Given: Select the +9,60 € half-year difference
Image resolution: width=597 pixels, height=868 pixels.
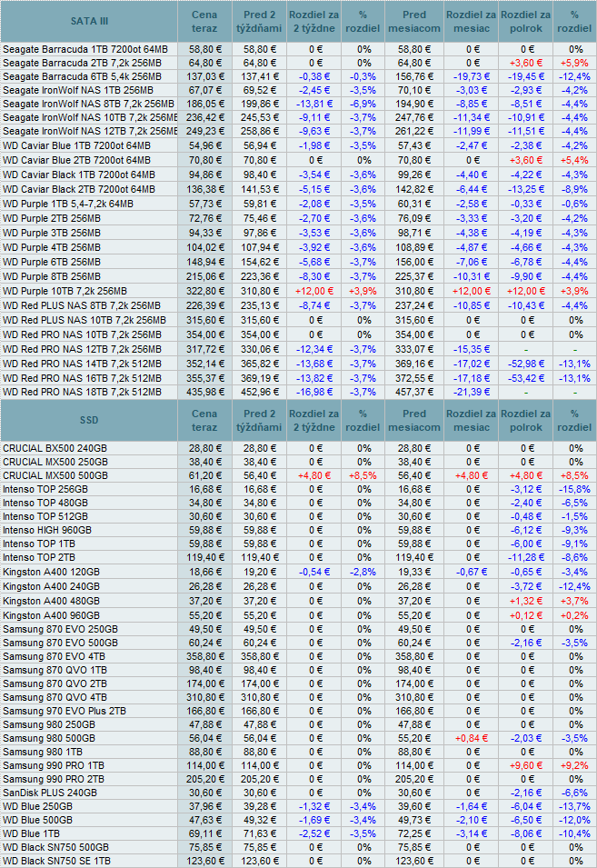Looking at the screenshot, I should (525, 765).
